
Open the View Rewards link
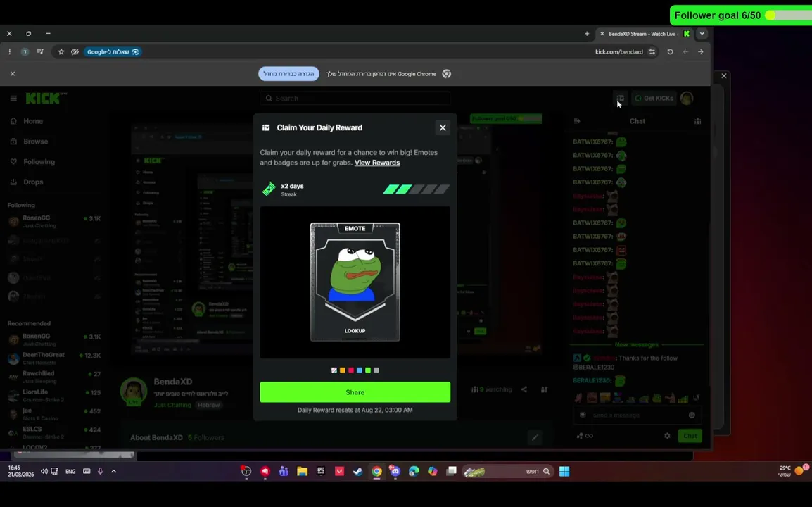377,163
